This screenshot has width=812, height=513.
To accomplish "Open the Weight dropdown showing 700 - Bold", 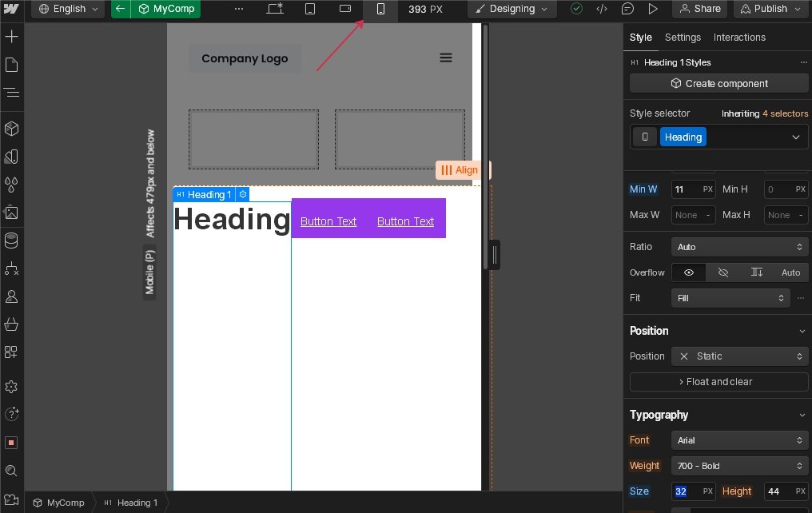I will (739, 466).
